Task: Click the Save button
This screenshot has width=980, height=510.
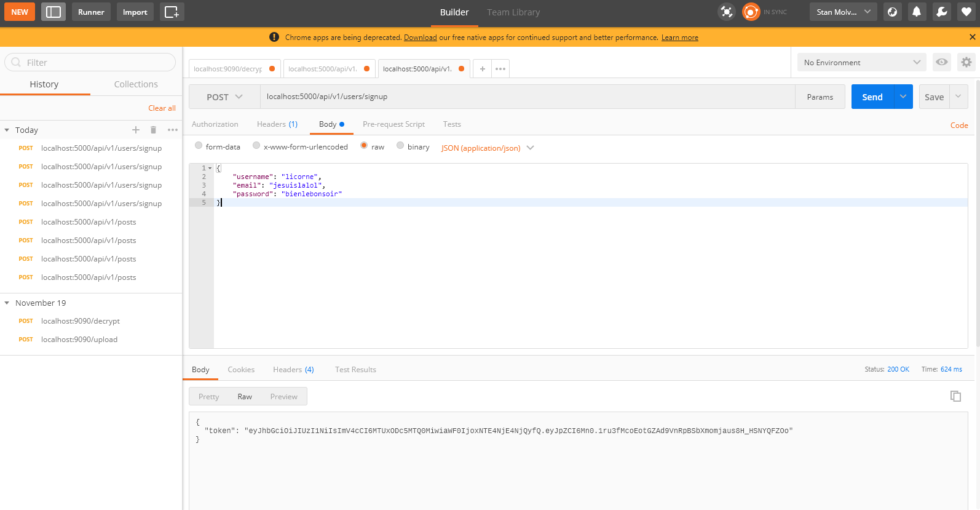Action: coord(934,97)
